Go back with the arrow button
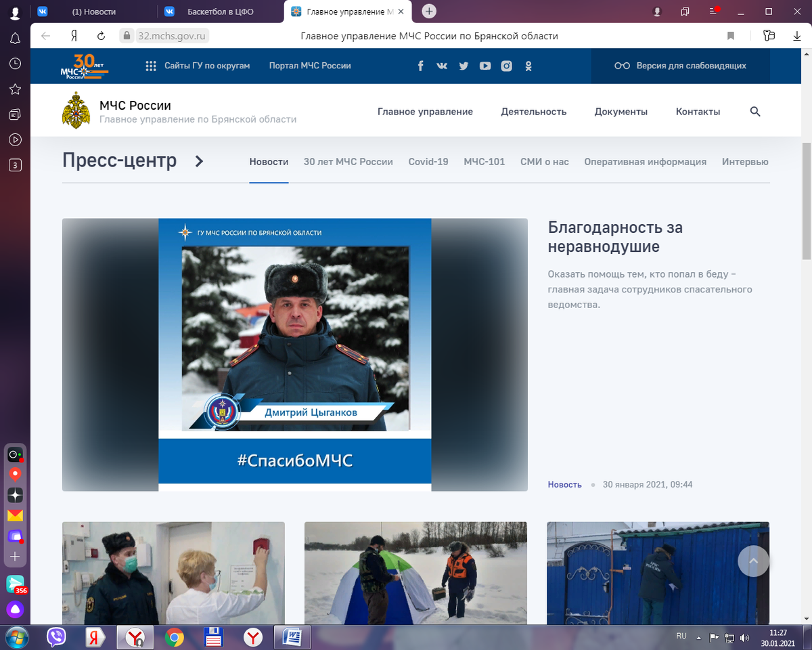The height and width of the screenshot is (650, 812). 45,36
